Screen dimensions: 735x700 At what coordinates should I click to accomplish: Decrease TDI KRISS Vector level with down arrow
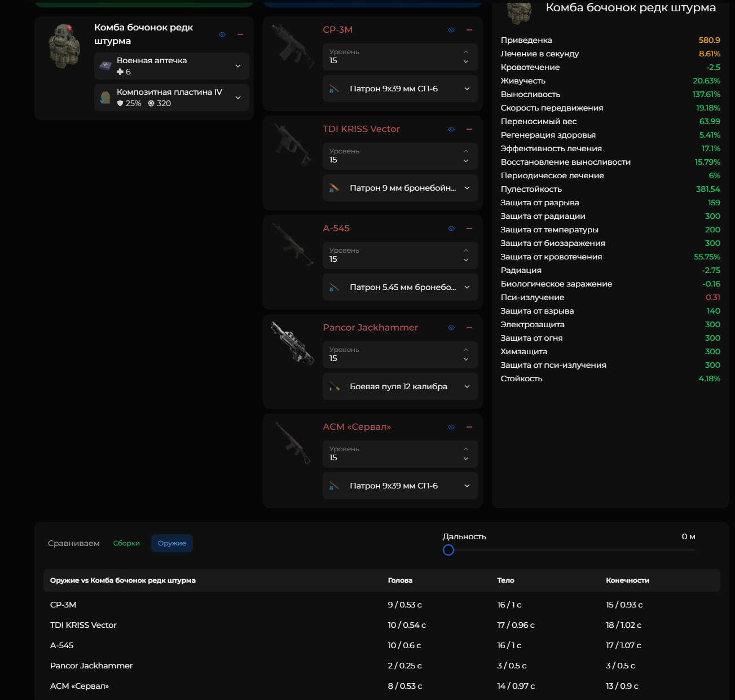466,161
